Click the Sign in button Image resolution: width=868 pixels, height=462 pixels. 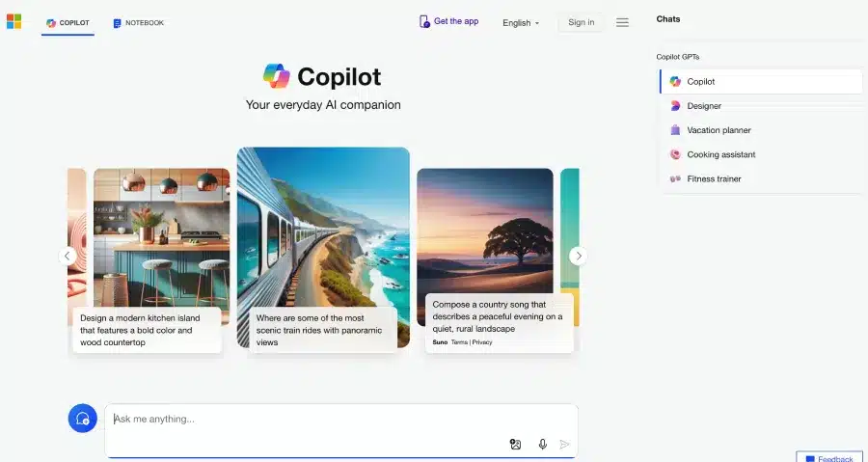581,22
